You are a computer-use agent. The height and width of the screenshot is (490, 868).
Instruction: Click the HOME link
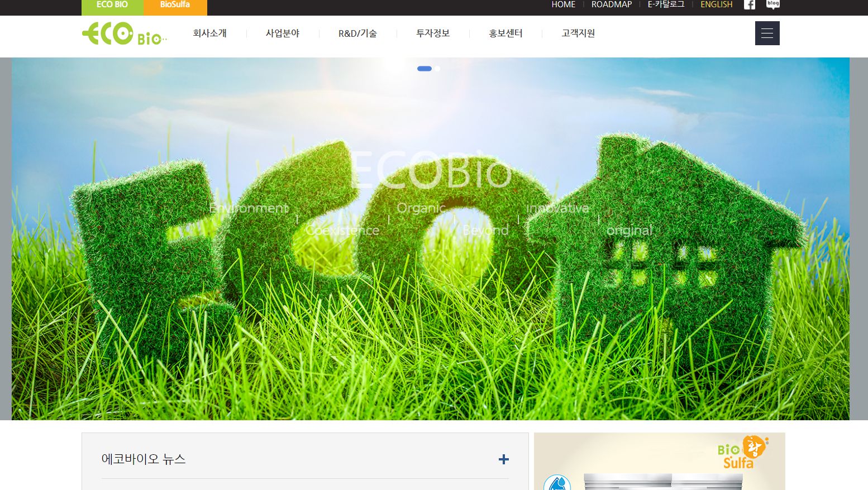click(x=563, y=4)
